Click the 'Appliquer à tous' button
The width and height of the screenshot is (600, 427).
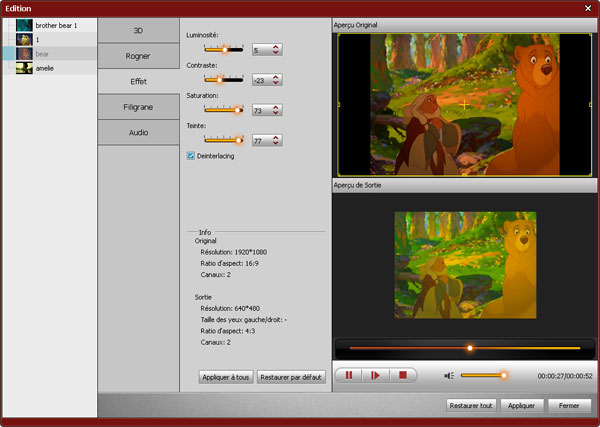point(225,377)
